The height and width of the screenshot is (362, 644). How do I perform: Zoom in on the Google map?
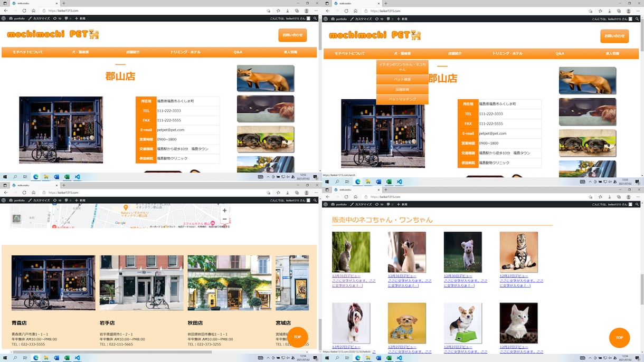224,211
